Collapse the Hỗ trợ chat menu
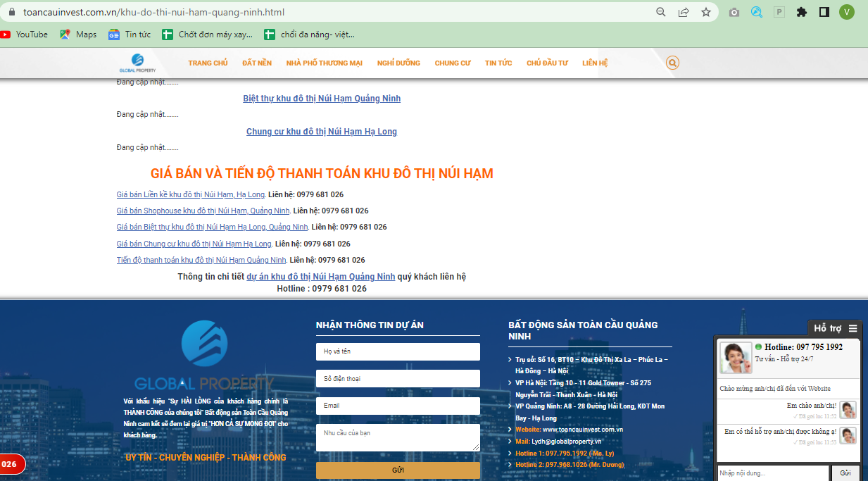This screenshot has height=481, width=868. tap(853, 328)
